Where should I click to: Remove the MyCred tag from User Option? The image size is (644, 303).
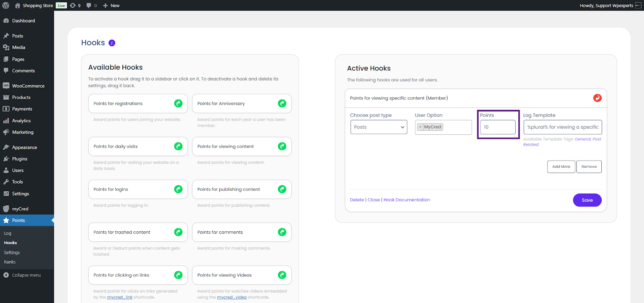pos(420,127)
